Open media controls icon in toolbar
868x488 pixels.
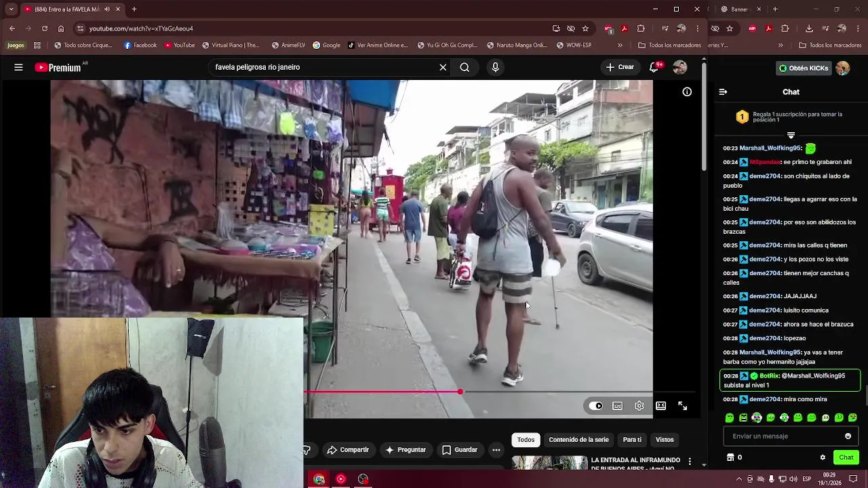pos(665,28)
